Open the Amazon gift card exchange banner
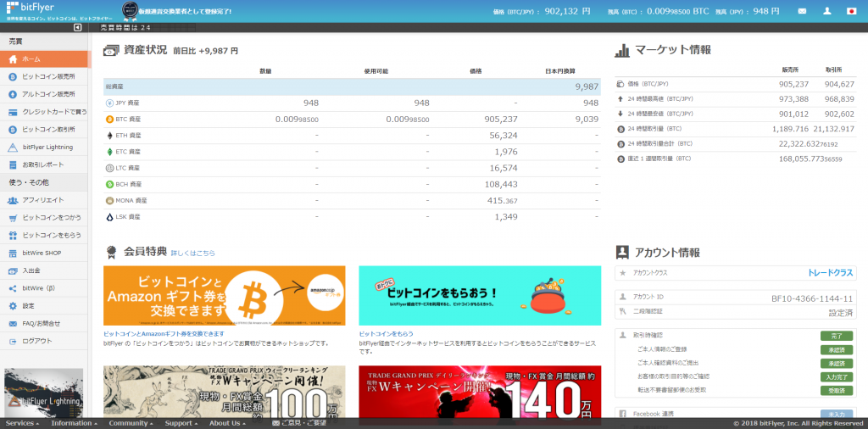Image resolution: width=868 pixels, height=429 pixels. (224, 296)
